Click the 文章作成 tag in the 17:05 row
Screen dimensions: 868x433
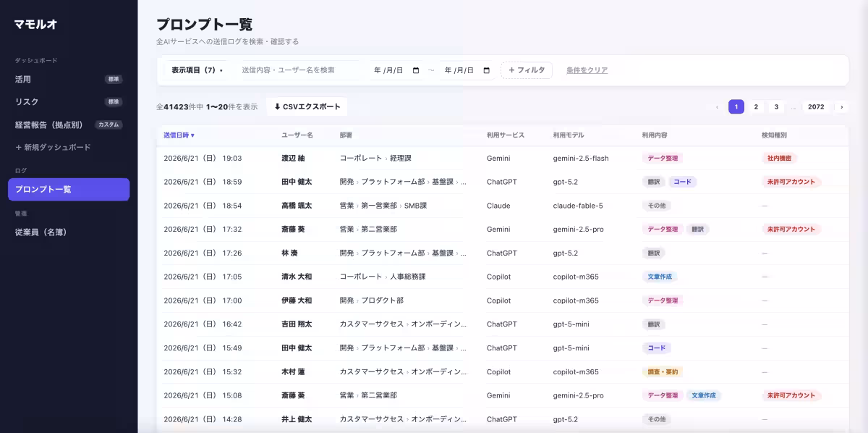point(660,277)
